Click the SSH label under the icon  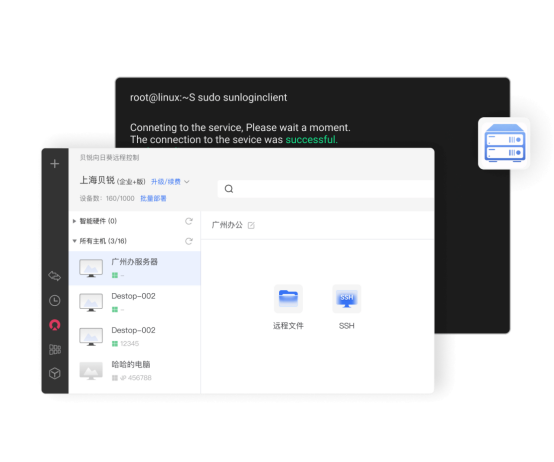pos(347,326)
